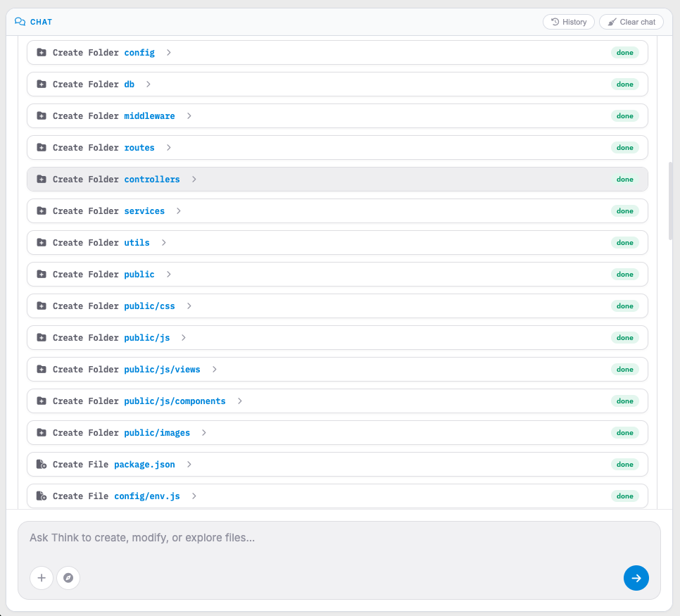
Task: Open the config folder link
Action: click(139, 53)
